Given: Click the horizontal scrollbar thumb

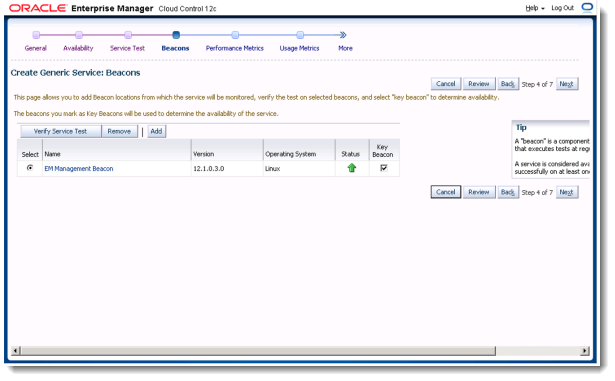Looking at the screenshot, I should [258, 350].
